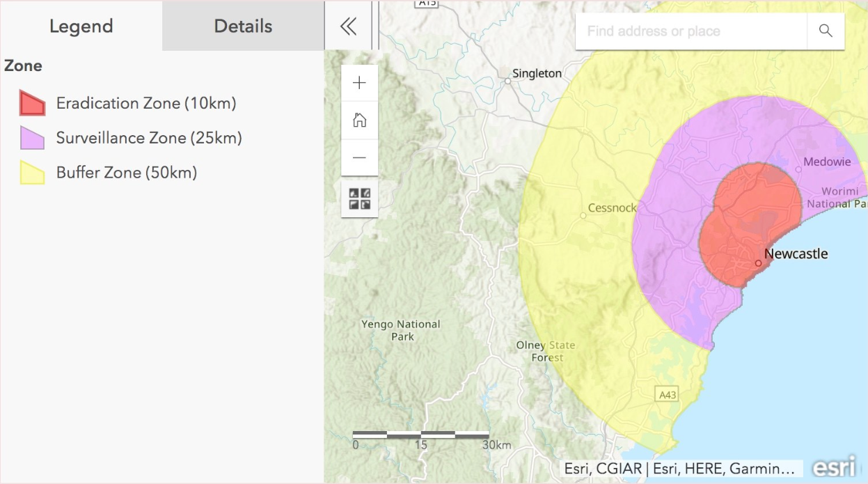
Task: Click the search magnifier icon
Action: click(826, 31)
